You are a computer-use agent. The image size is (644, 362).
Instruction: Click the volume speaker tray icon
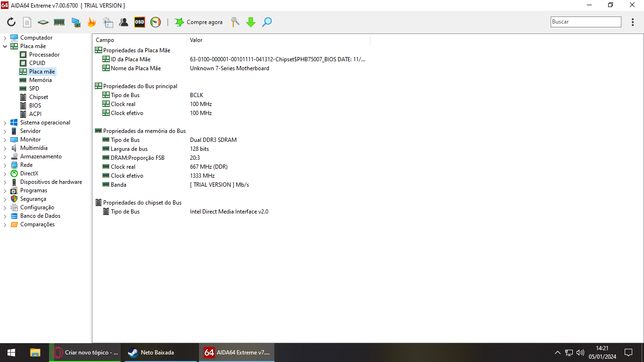580,353
